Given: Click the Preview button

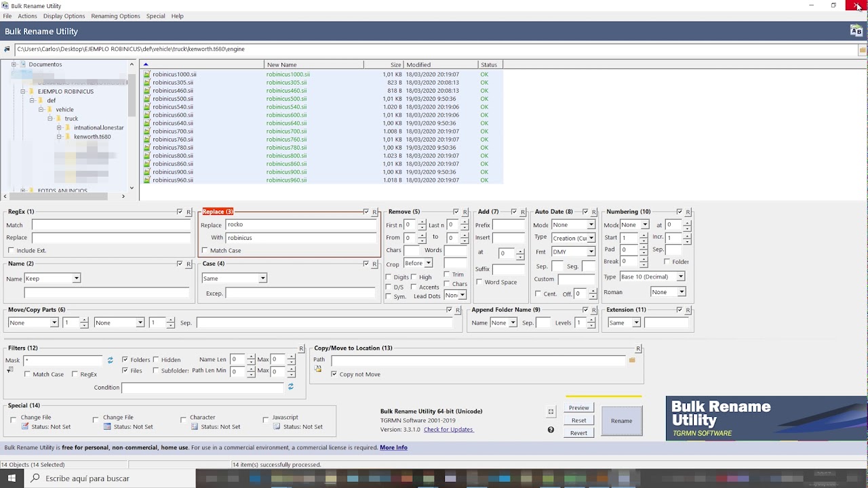Looking at the screenshot, I should (578, 408).
